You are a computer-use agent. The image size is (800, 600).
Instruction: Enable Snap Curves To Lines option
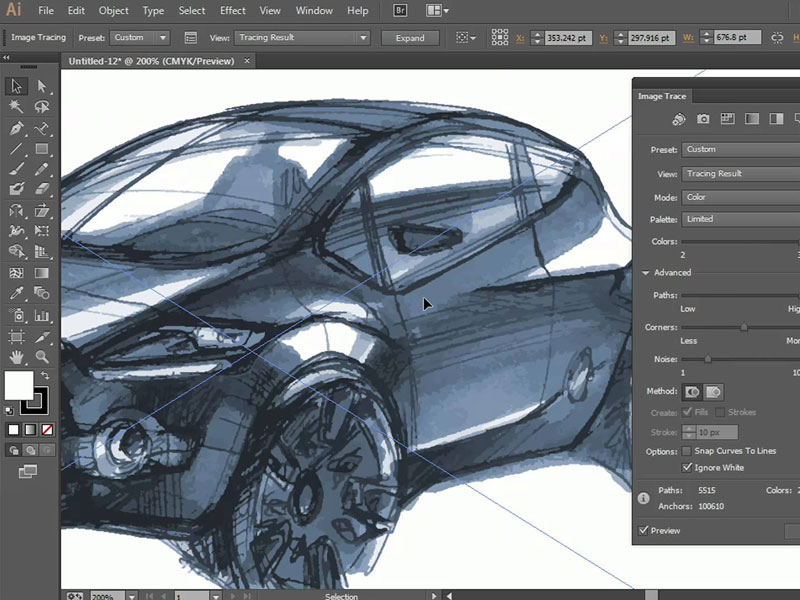(x=687, y=451)
